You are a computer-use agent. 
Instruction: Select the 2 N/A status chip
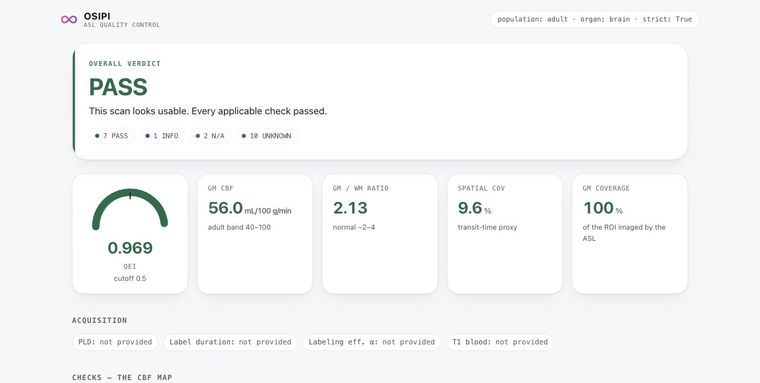(x=210, y=136)
